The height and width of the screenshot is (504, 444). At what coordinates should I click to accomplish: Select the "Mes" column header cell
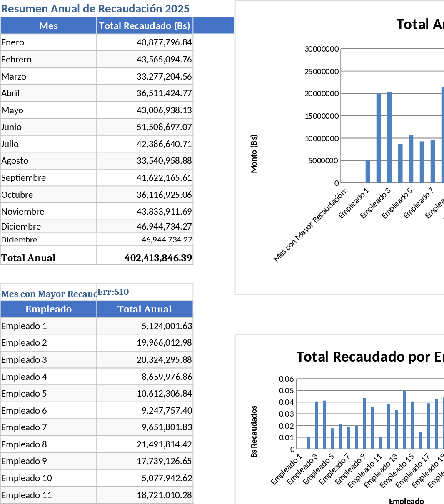point(49,26)
